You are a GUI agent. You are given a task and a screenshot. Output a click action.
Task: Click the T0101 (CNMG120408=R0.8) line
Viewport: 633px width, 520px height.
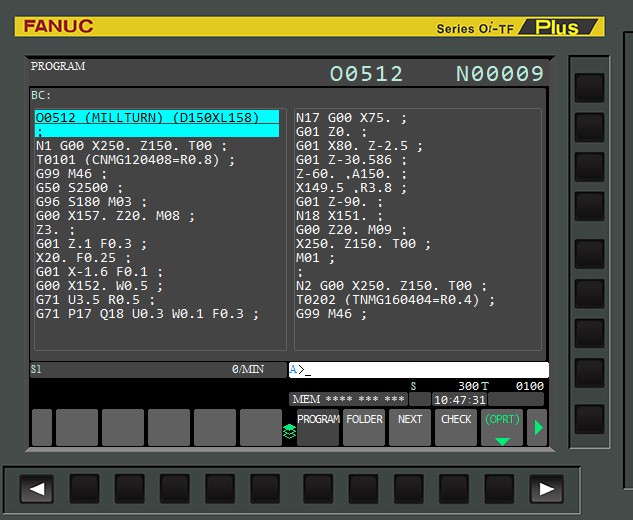[132, 158]
